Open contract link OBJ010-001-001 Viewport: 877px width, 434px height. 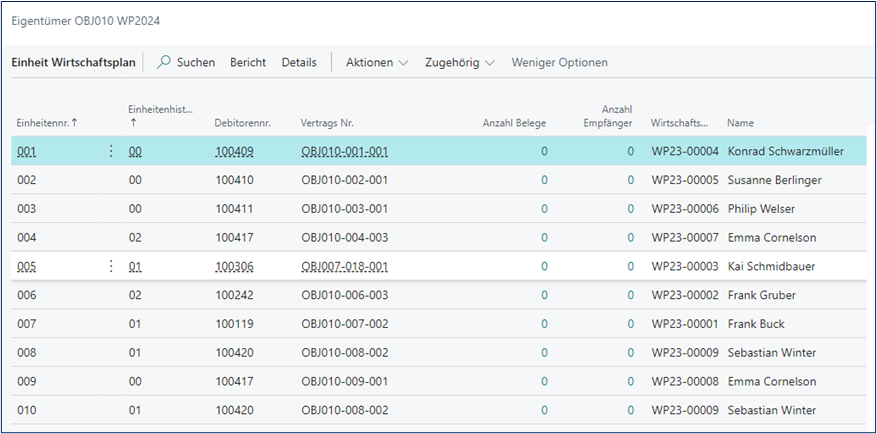(344, 152)
